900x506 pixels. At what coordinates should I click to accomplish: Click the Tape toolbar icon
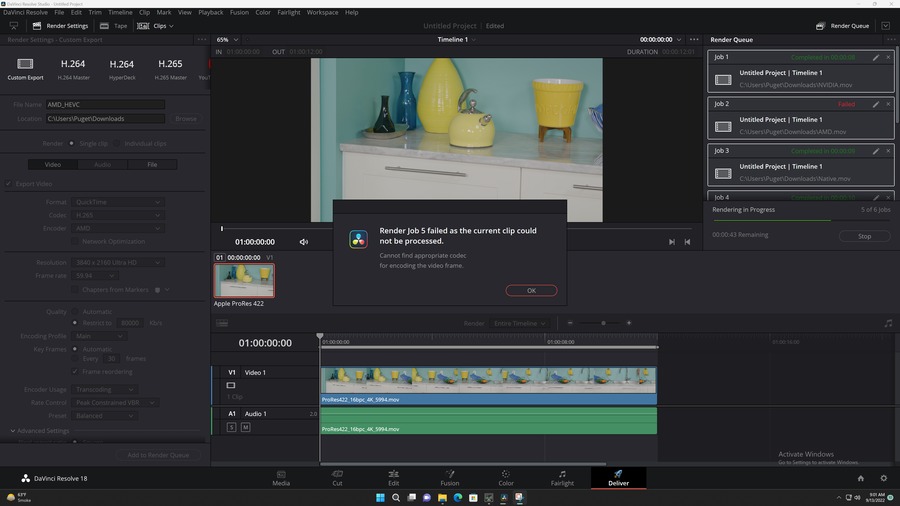(x=104, y=26)
